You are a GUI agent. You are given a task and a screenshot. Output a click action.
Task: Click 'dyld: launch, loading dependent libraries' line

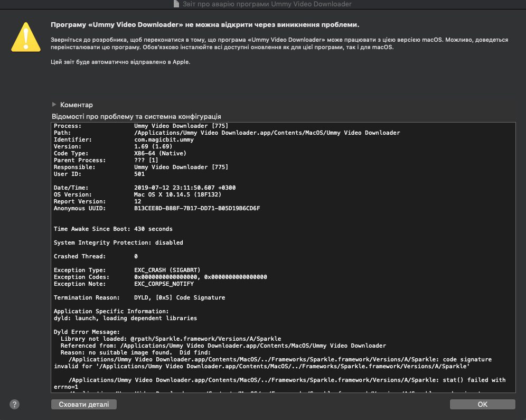[125, 318]
